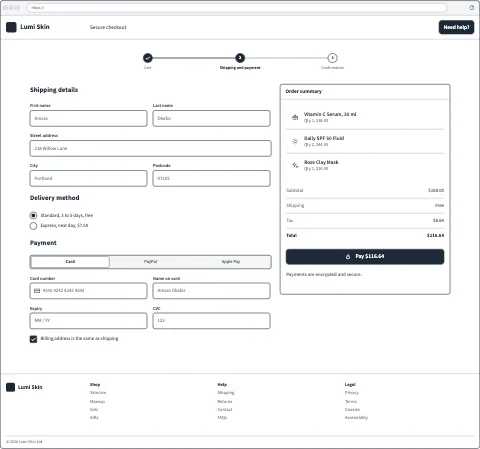Click the copyright Lumi Skin Ltd text
Image resolution: width=480 pixels, height=449 pixels.
(24, 442)
